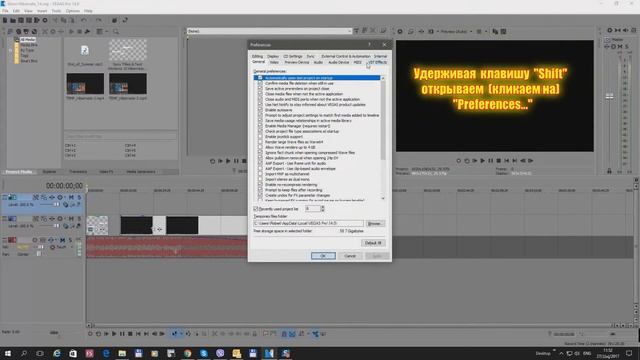Screen dimensions: 640x360
Task: Increase recently used project list count
Action: (x=322, y=207)
